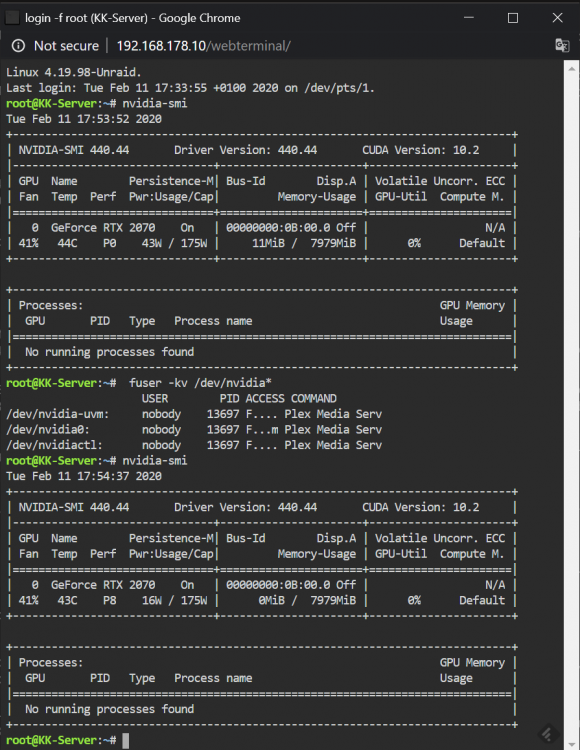Screen dimensions: 580x750
Task: Click the 'P8' performance state
Action: click(x=109, y=601)
